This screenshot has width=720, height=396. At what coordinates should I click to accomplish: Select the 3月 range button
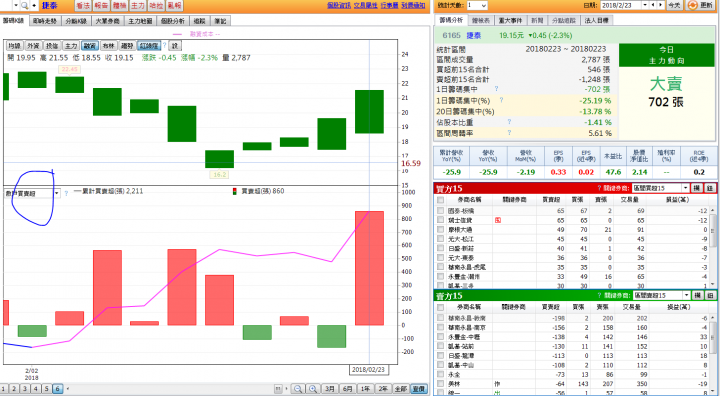click(x=329, y=389)
